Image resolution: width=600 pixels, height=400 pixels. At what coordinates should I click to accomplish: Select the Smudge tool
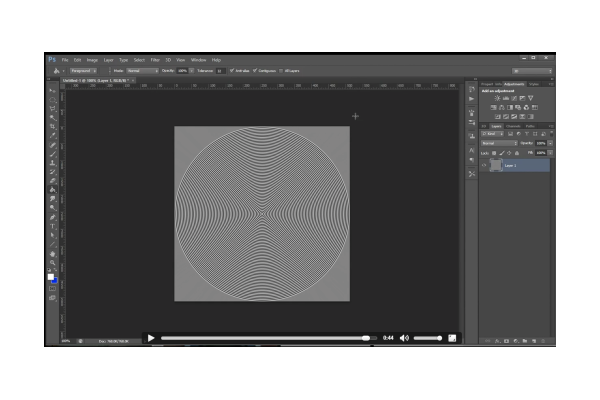pyautogui.click(x=52, y=199)
